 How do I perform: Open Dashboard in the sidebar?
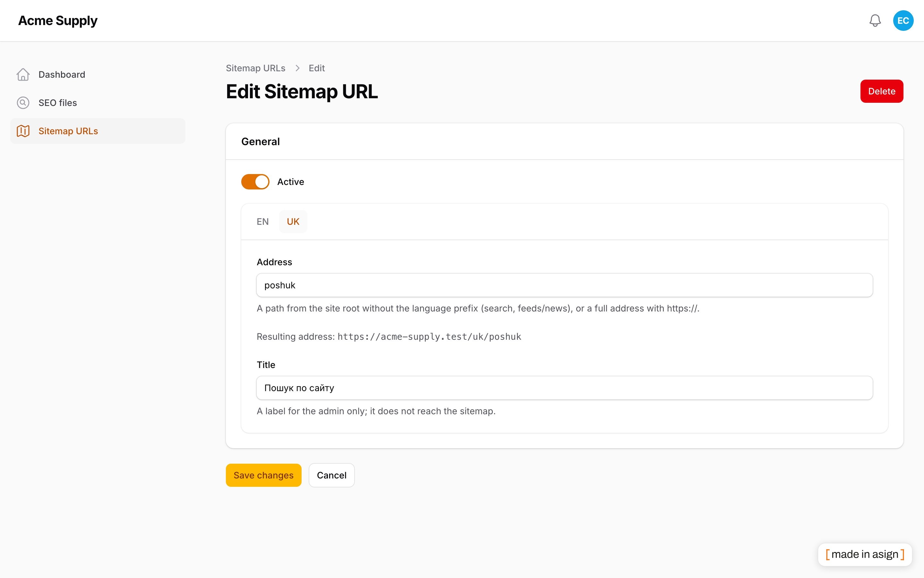(x=98, y=74)
